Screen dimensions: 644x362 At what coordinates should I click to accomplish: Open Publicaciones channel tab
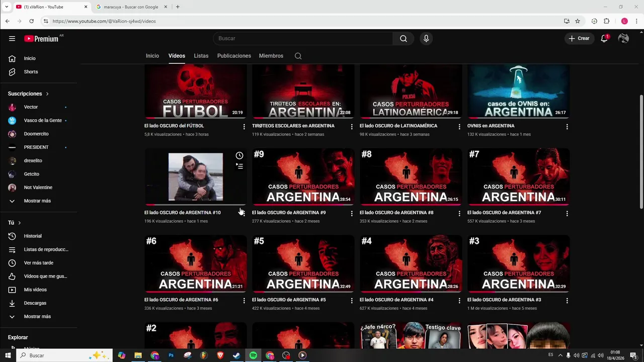pos(234,56)
